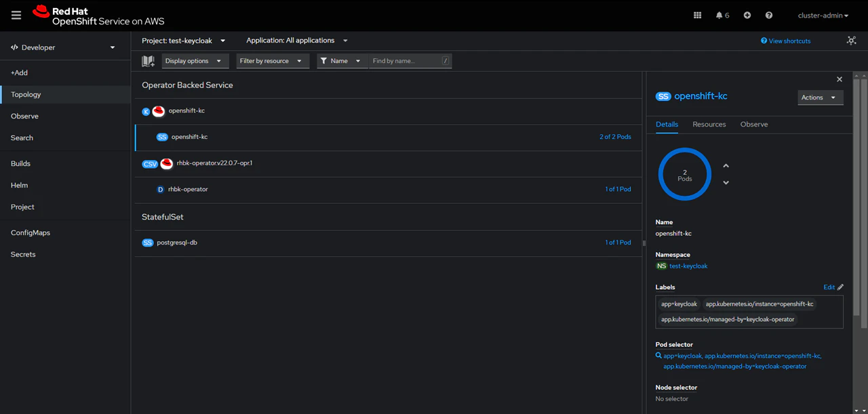Viewport: 868px width, 414px height.
Task: Decrease the pod count with down arrow
Action: (726, 183)
